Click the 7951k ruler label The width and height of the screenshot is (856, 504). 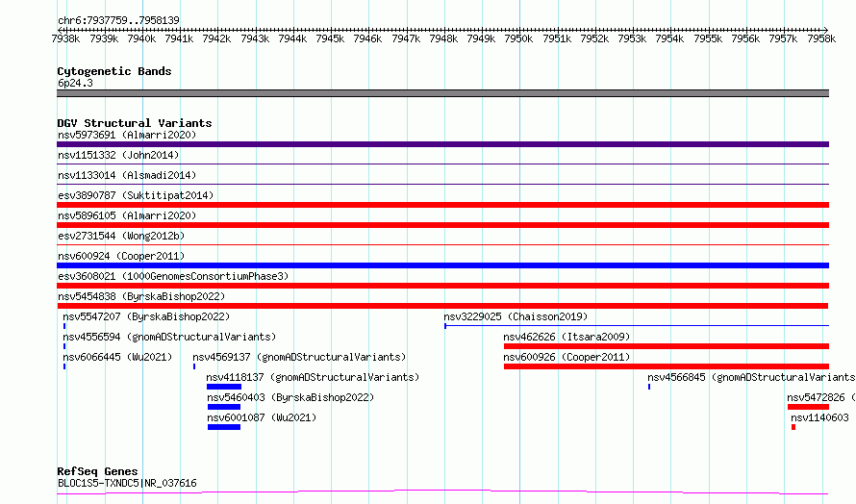(x=557, y=38)
